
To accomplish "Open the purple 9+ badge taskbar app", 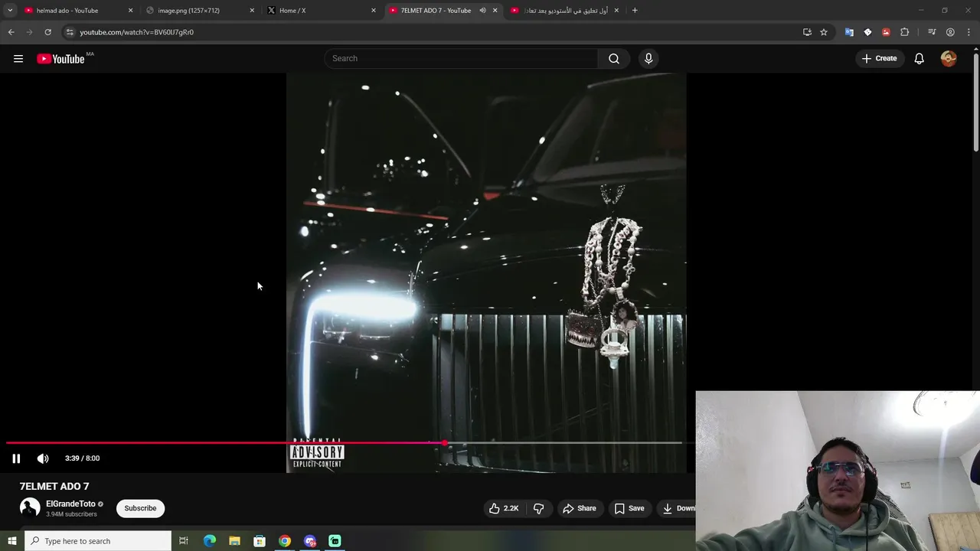I will [310, 541].
